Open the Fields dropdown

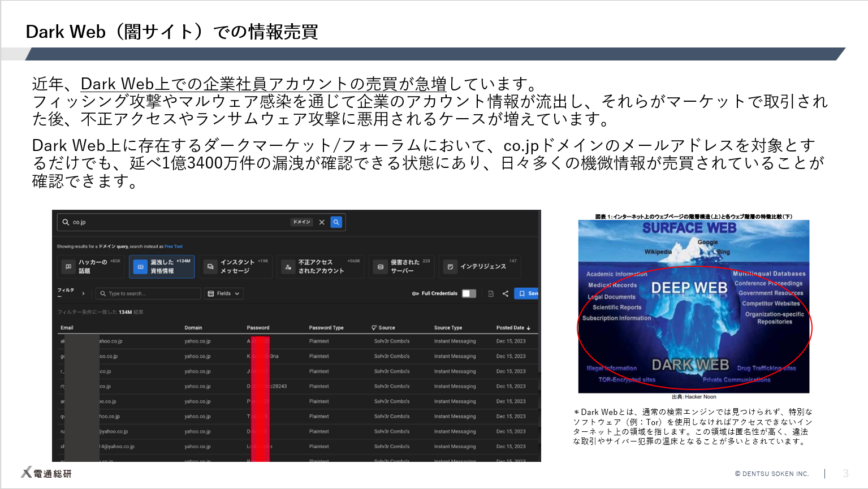224,293
